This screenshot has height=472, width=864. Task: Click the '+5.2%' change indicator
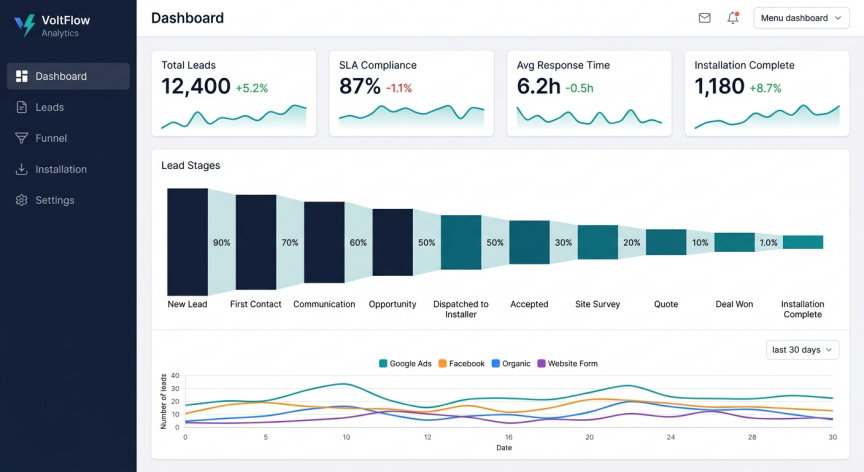coord(252,88)
